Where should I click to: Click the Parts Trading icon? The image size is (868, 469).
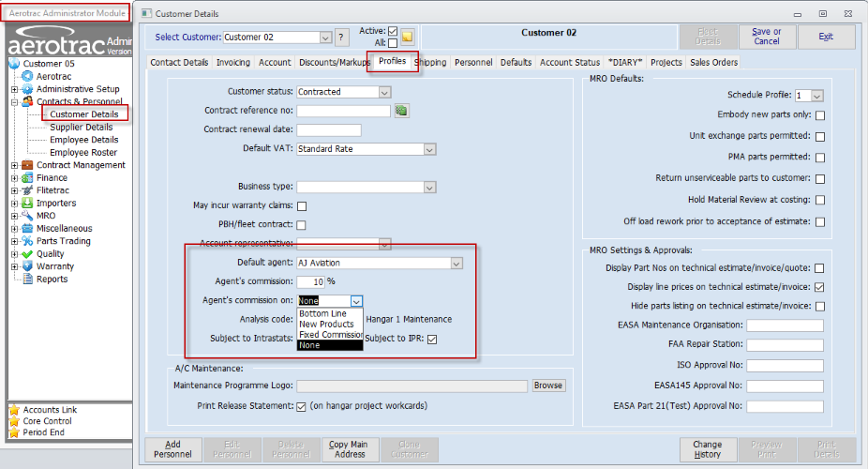click(27, 241)
